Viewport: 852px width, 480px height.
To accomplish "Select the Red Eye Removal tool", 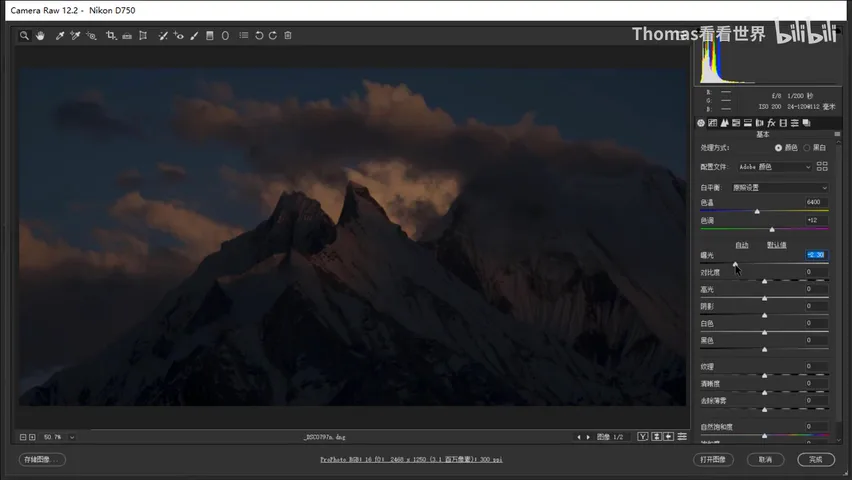I will coord(178,35).
